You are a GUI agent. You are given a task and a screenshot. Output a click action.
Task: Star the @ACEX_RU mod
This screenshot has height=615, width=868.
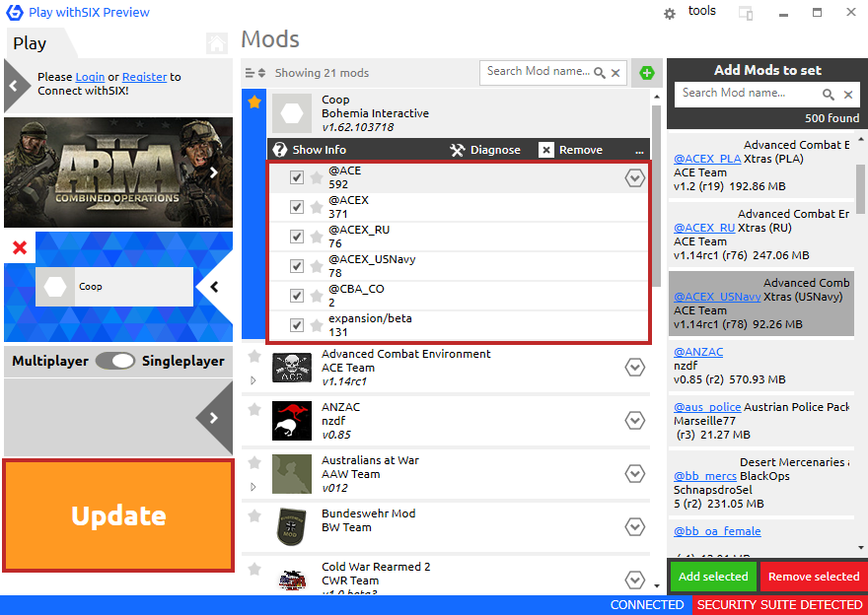coord(317,237)
